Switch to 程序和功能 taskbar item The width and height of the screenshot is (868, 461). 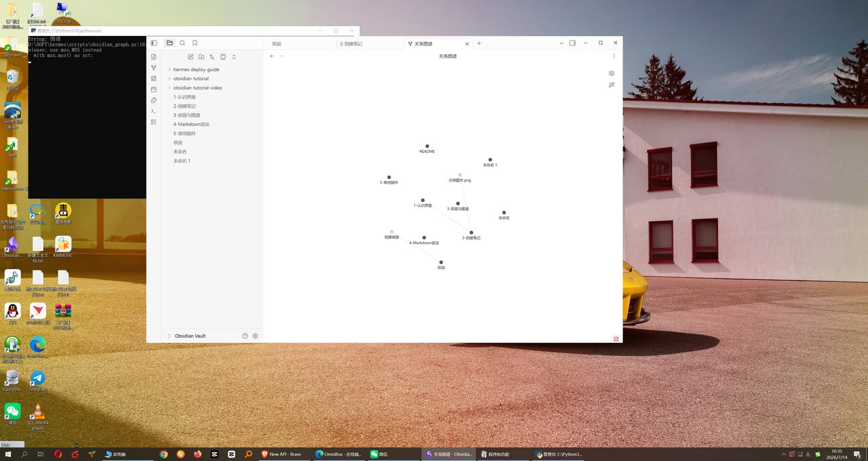(x=503, y=454)
